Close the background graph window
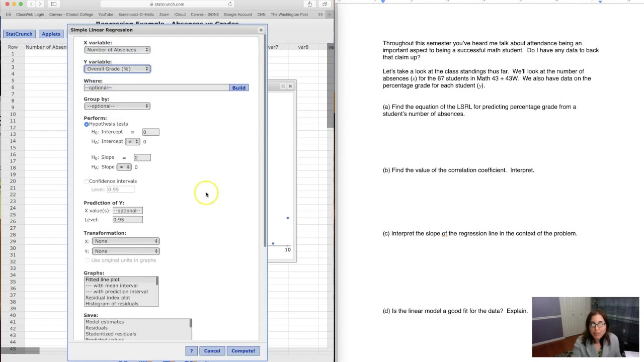This screenshot has width=644, height=362. coord(290,86)
